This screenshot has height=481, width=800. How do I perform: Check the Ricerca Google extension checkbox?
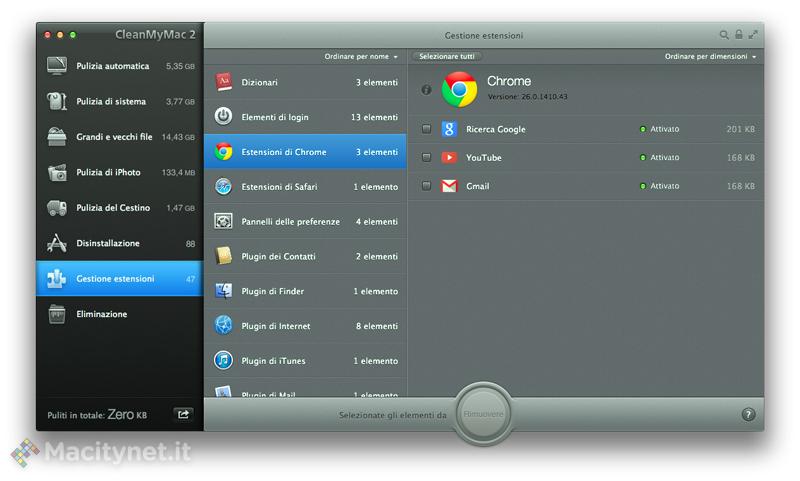427,129
